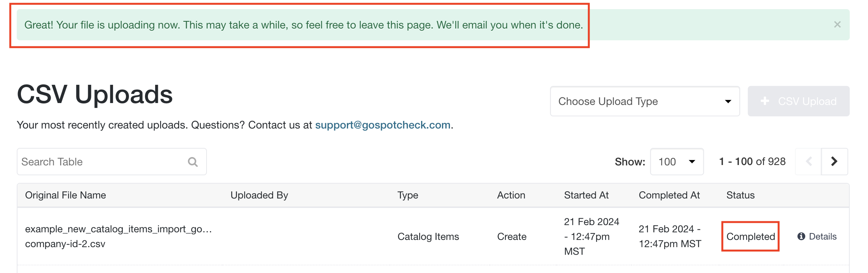
Task: Open the Choose Upload Type dropdown
Action: pyautogui.click(x=645, y=101)
